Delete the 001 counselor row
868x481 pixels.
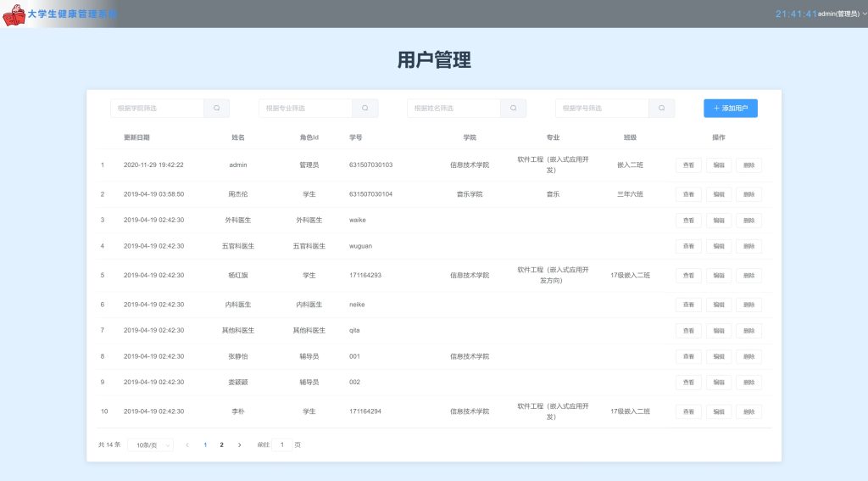[749, 356]
